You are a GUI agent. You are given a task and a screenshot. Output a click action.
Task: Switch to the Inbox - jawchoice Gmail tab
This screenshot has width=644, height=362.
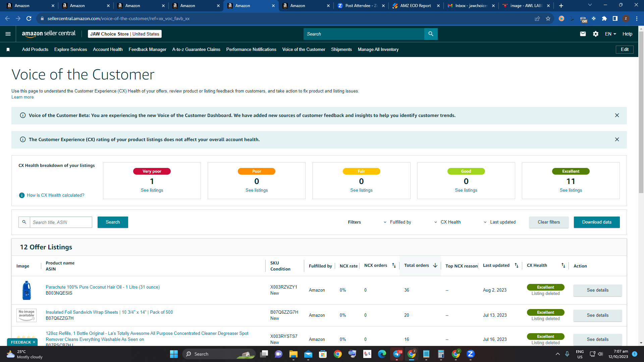click(471, 6)
